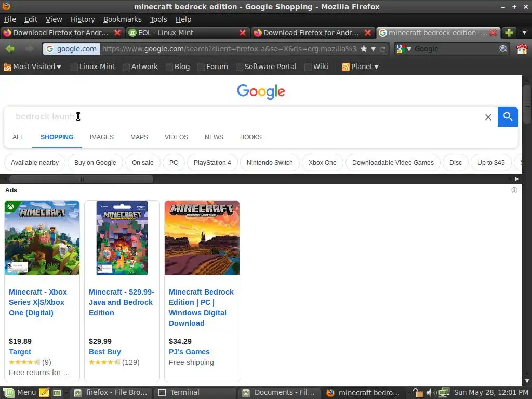Toggle the PC filter chip

(x=174, y=163)
